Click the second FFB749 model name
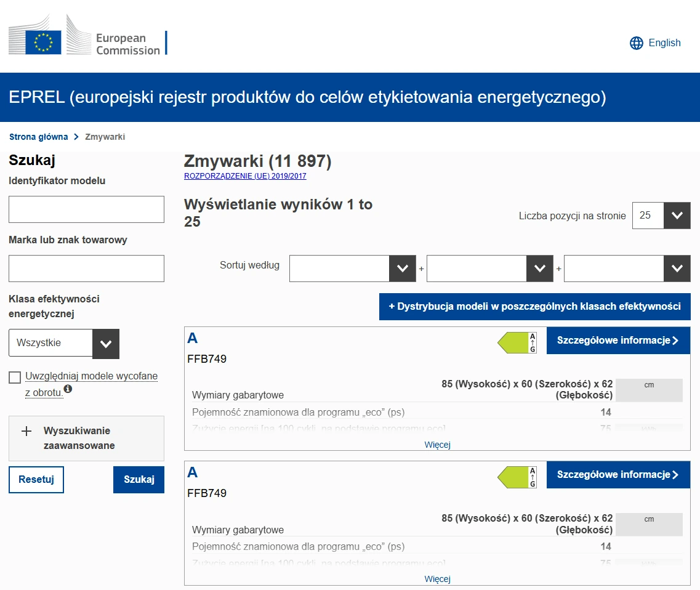This screenshot has height=590, width=700. [207, 493]
